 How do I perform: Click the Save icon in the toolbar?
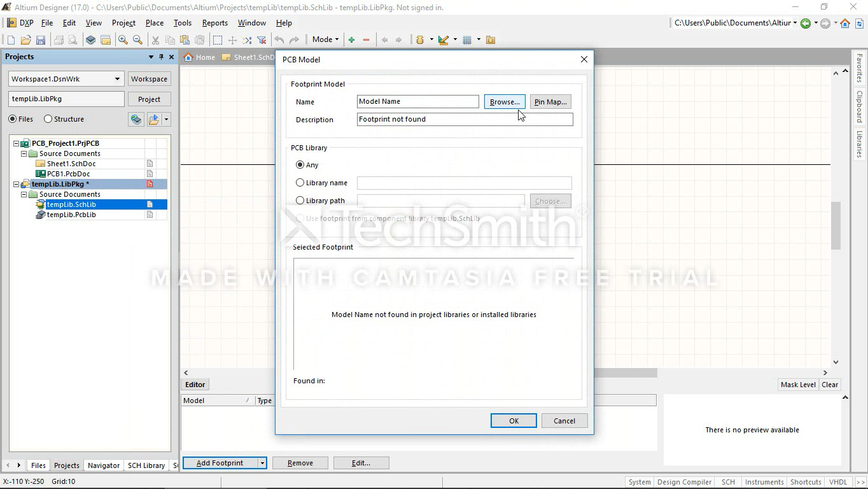(x=40, y=40)
